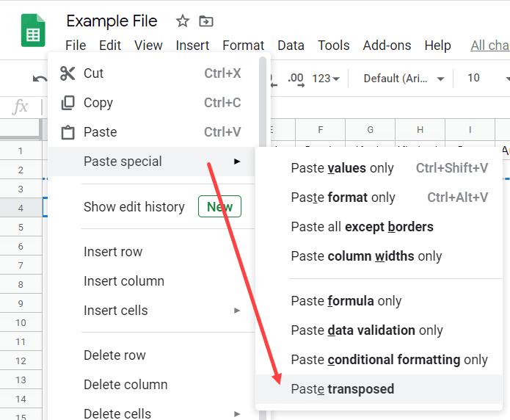
Task: Click the clipboard icon beside Paste
Action: (68, 132)
